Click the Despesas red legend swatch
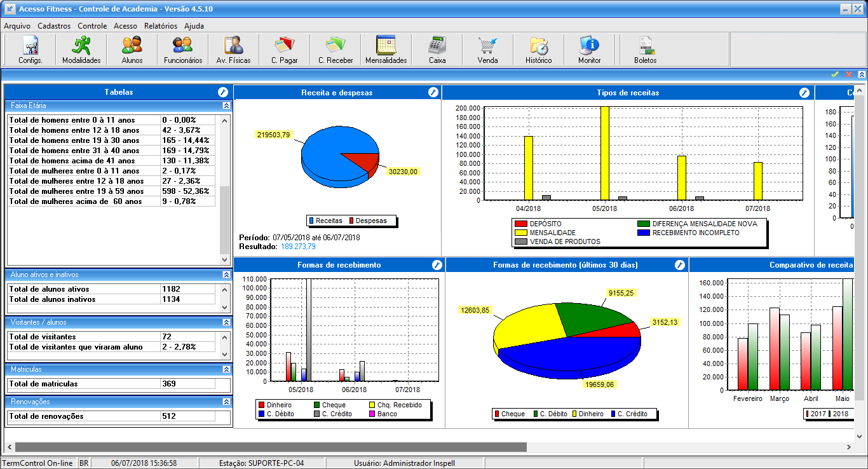This screenshot has height=469, width=868. click(351, 221)
